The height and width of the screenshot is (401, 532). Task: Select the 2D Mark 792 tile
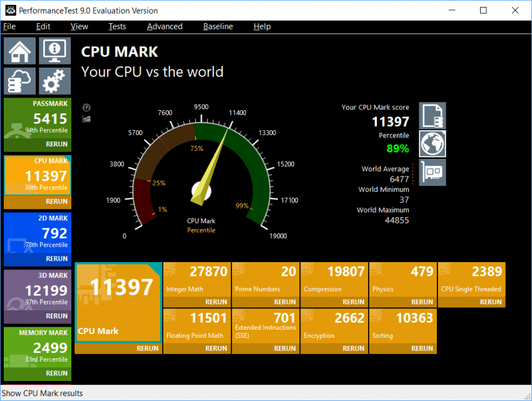[x=38, y=233]
